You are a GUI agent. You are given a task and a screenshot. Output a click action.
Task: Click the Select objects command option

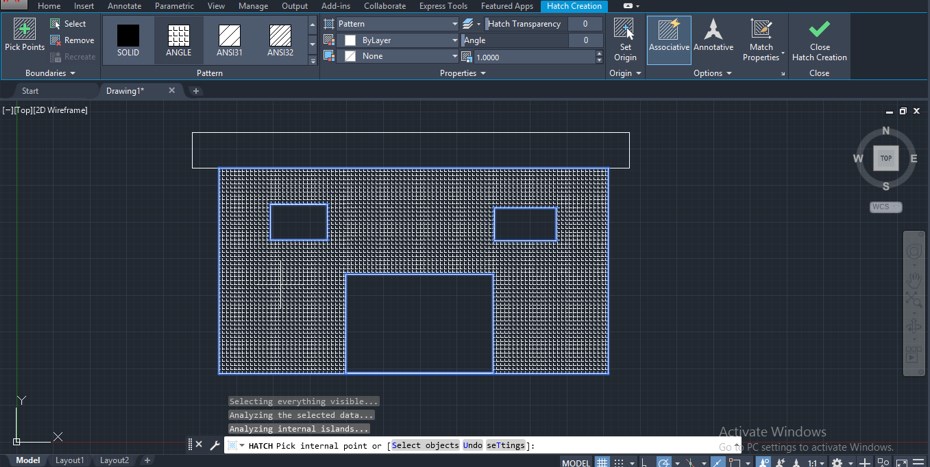coord(425,445)
